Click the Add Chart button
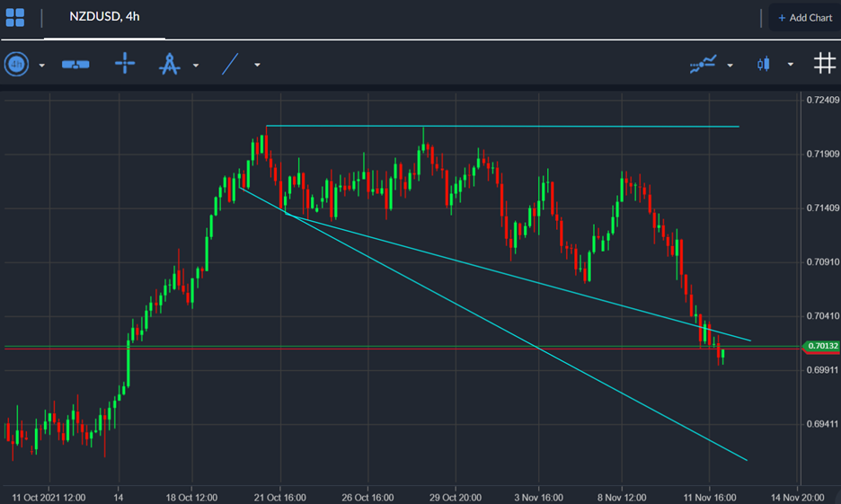The width and height of the screenshot is (841, 504). pyautogui.click(x=805, y=18)
